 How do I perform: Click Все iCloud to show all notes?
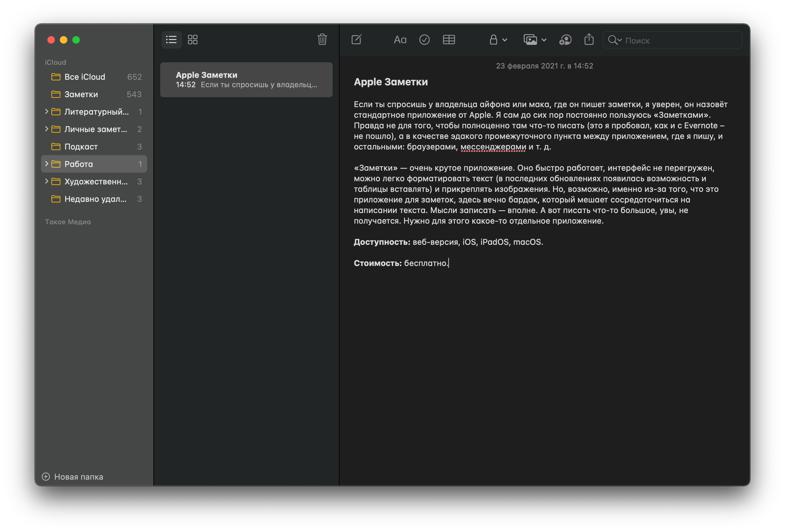(85, 76)
